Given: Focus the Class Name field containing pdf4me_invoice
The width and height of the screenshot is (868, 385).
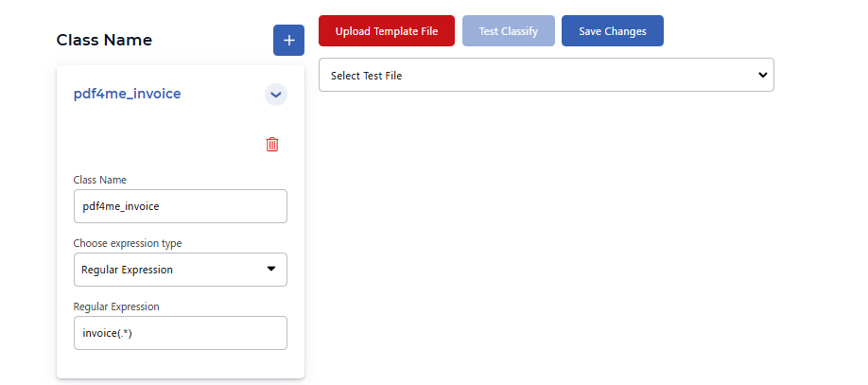Looking at the screenshot, I should (x=181, y=206).
